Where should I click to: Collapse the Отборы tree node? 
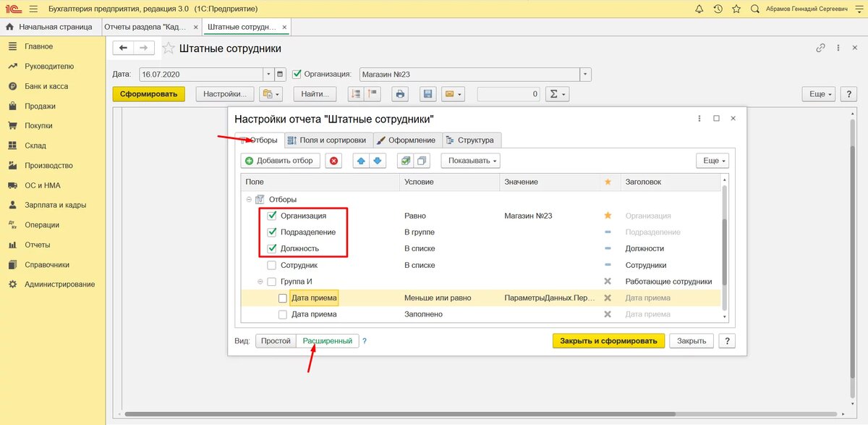(x=249, y=199)
